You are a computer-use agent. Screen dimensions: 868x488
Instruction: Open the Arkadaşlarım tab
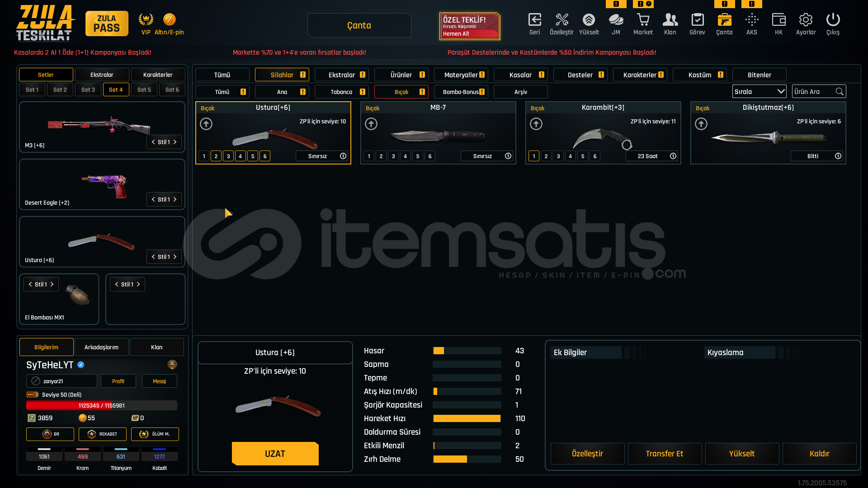point(101,347)
